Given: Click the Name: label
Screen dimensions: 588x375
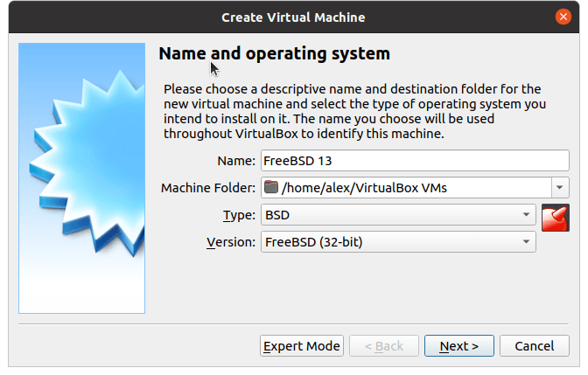Looking at the screenshot, I should tap(236, 161).
